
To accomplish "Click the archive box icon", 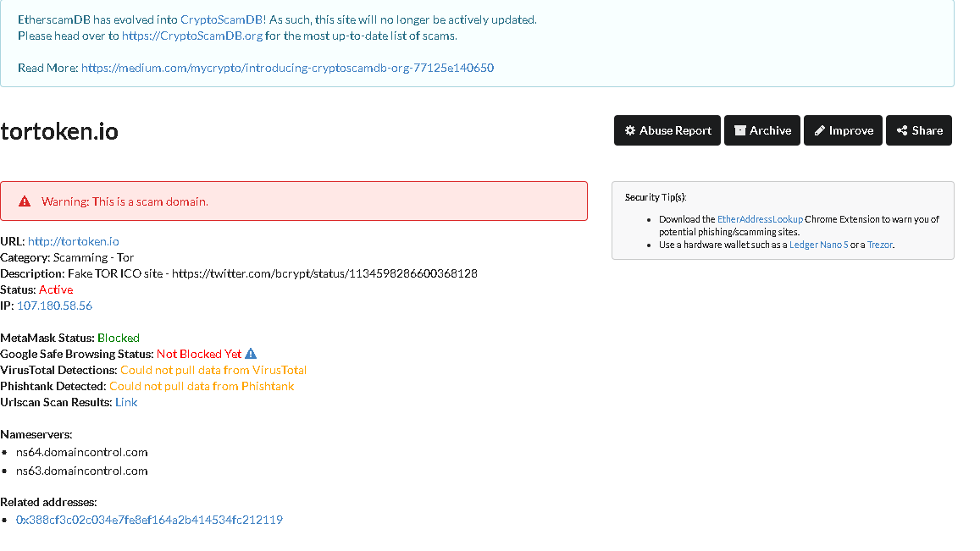I will tap(740, 130).
